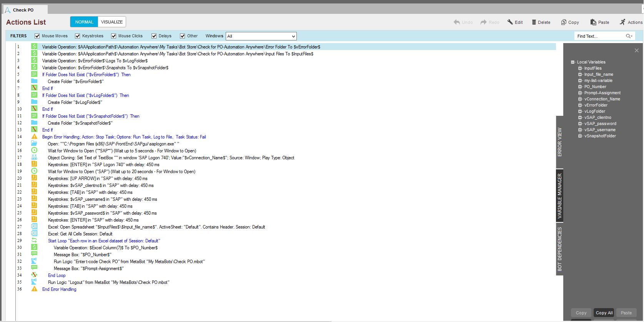Collapse the Local Variables tree
The image size is (644, 322).
click(573, 62)
